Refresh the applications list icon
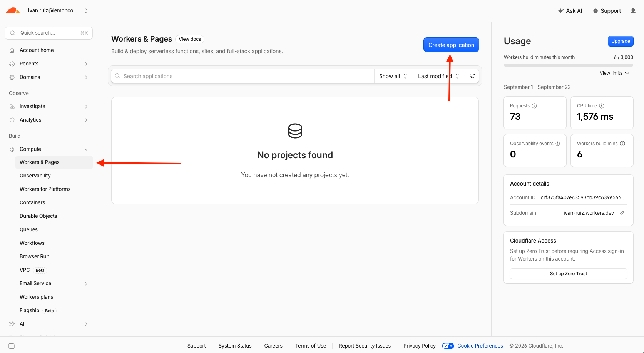The width and height of the screenshot is (644, 353). 472,76
